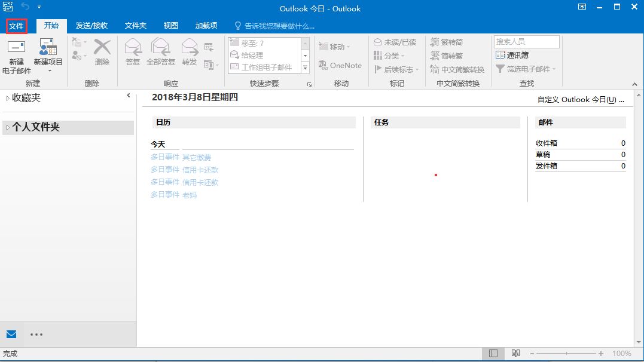Open the 老妈 calendar event
644x362 pixels.
[190, 195]
